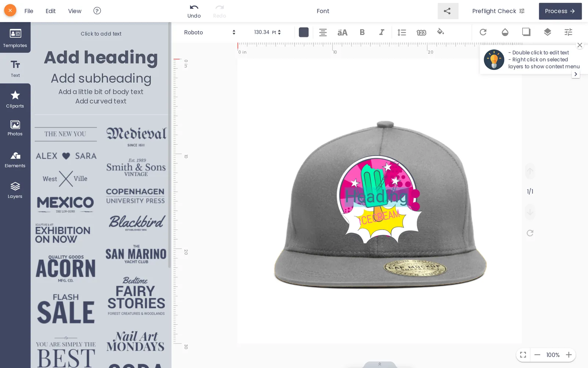Zoom out with the minus button
588x368 pixels.
(x=537, y=355)
